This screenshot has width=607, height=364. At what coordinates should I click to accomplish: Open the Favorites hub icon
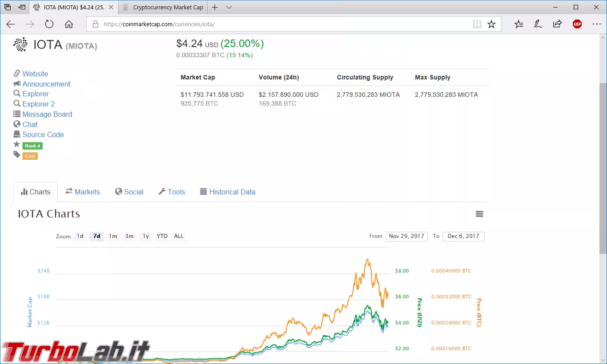[x=519, y=24]
